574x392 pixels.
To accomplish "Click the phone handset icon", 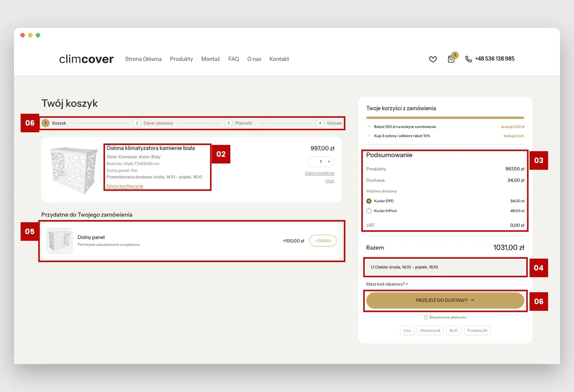I will pyautogui.click(x=468, y=59).
